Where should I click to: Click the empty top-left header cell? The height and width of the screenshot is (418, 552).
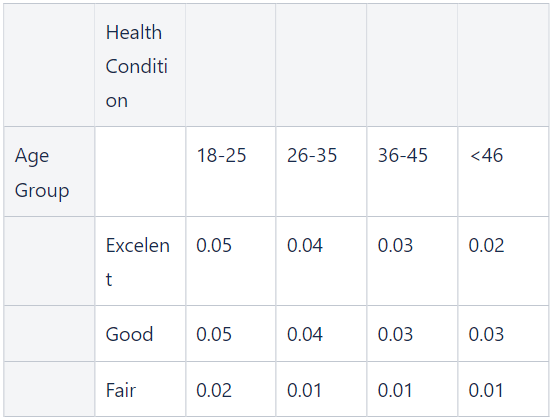[x=49, y=65]
